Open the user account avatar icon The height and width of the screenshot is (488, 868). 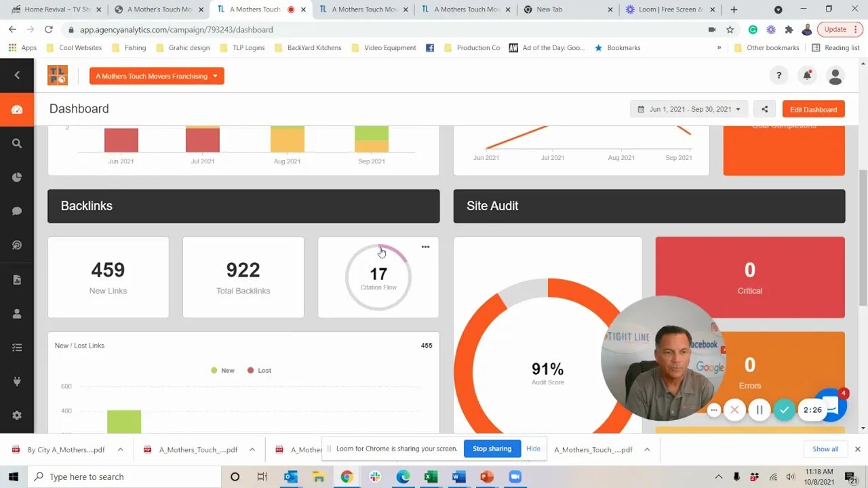pos(835,75)
